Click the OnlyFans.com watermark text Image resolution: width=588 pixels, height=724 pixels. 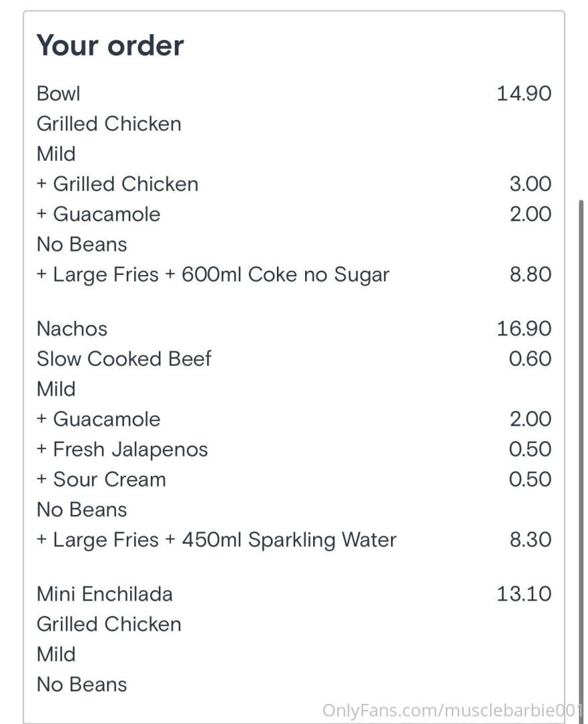(x=452, y=710)
